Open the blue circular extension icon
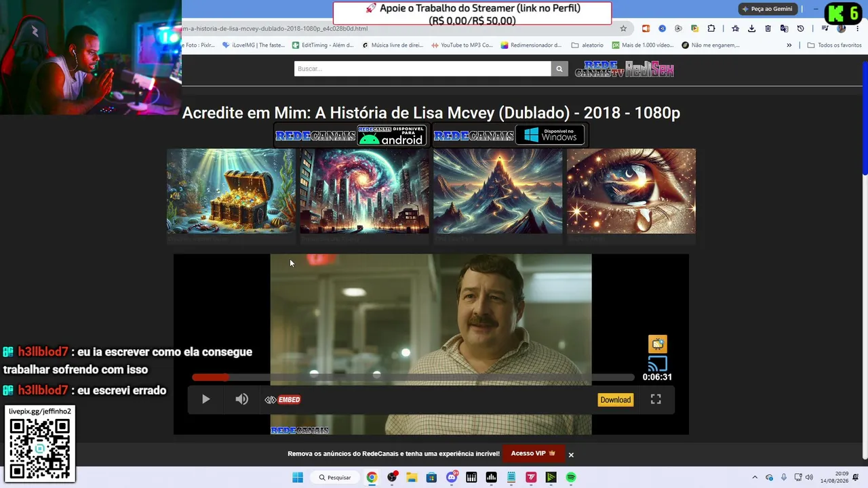The width and height of the screenshot is (868, 488). click(662, 28)
